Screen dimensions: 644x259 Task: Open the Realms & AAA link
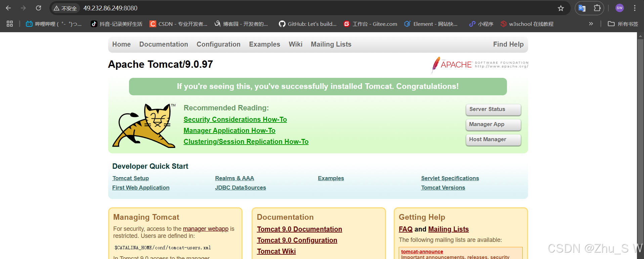[234, 178]
